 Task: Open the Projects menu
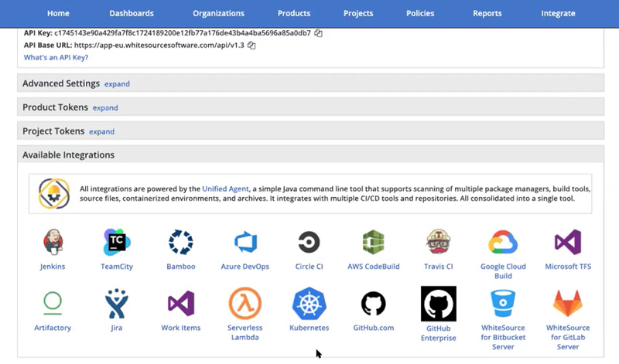(358, 13)
